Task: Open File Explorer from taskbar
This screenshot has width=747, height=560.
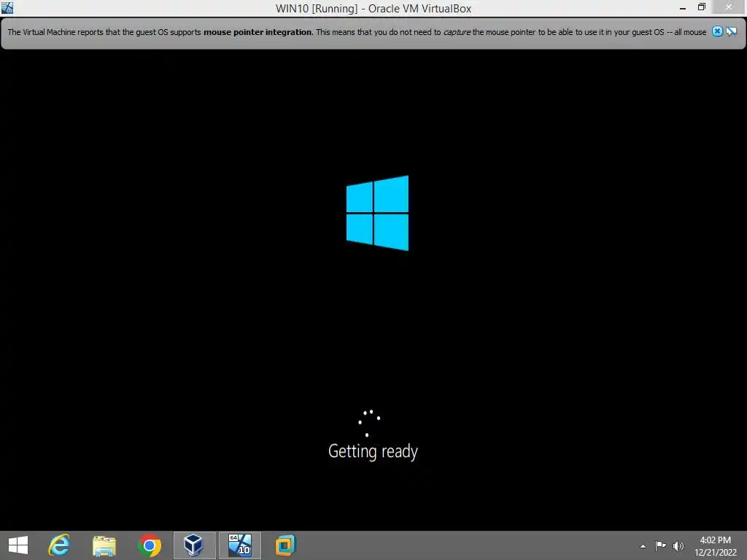Action: [104, 545]
